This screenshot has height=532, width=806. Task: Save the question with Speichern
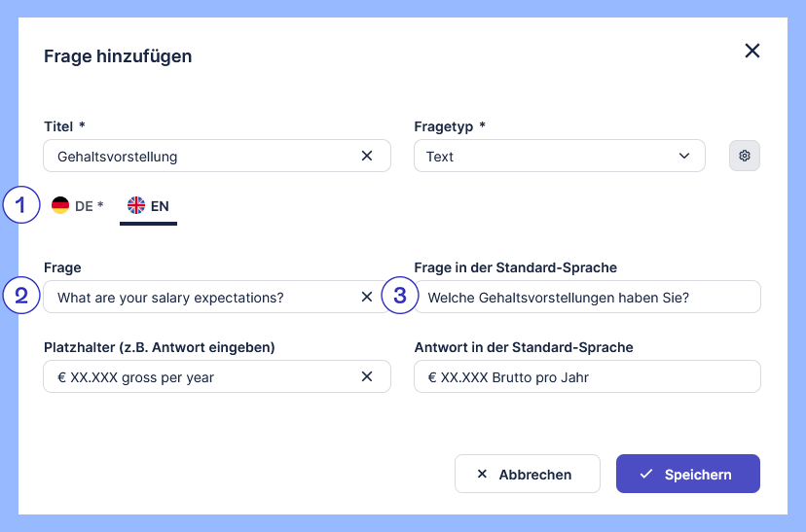[687, 475]
